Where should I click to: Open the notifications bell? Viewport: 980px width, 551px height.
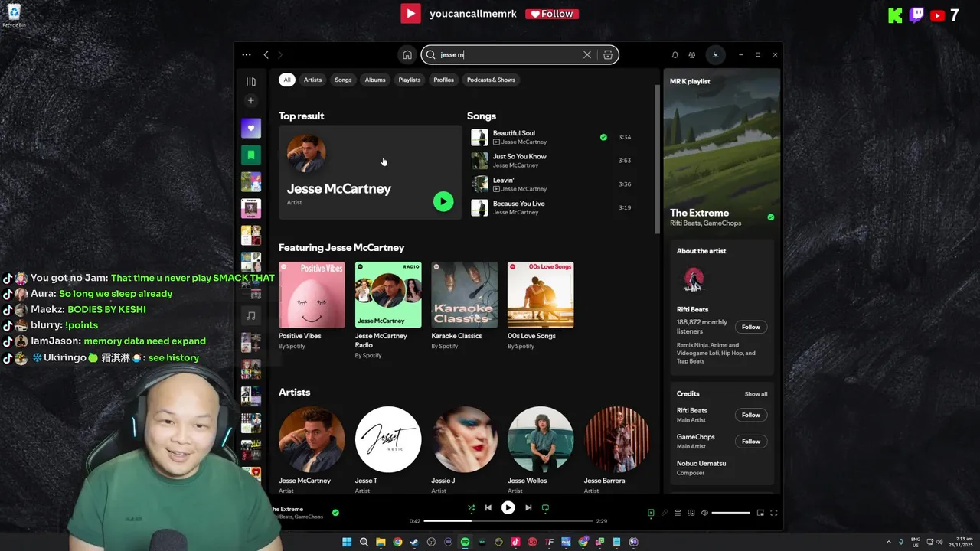point(675,55)
